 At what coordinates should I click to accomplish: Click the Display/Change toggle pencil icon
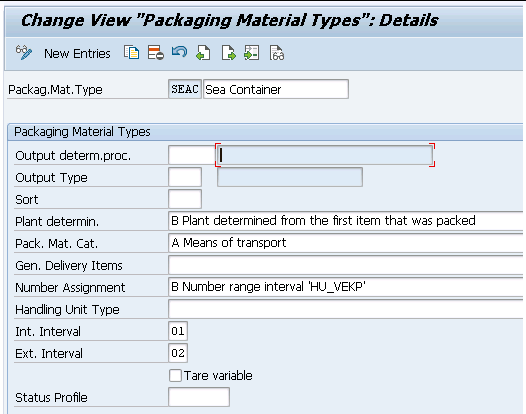tap(24, 53)
